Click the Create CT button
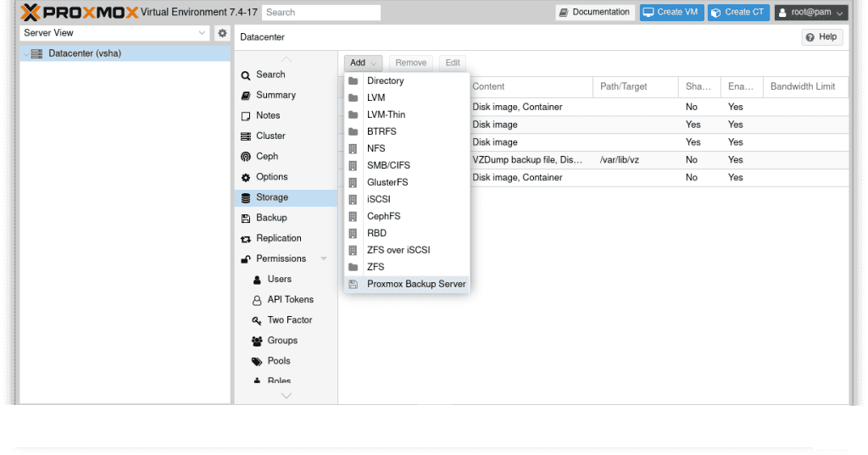Screen dimensions: 868x455 click(738, 13)
